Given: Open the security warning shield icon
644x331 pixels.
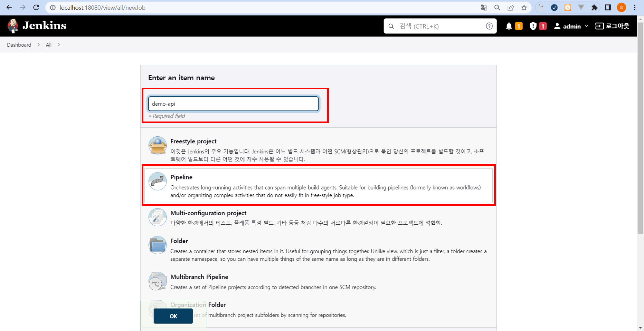Looking at the screenshot, I should (x=533, y=26).
